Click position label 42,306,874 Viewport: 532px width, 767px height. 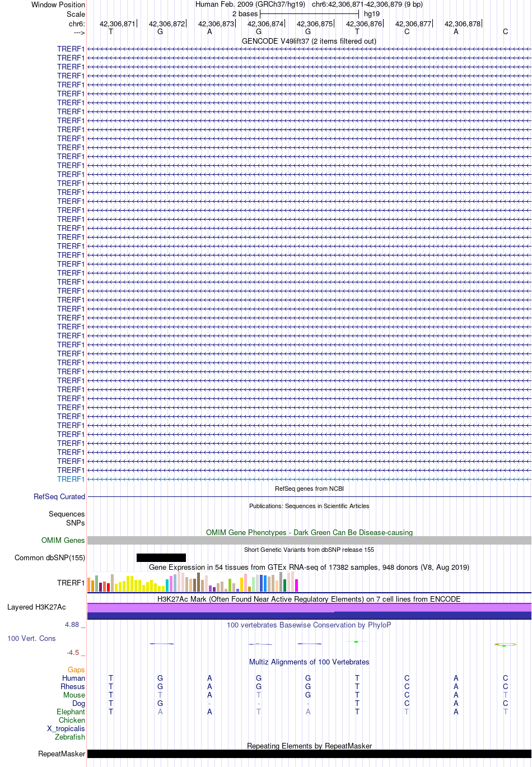265,24
